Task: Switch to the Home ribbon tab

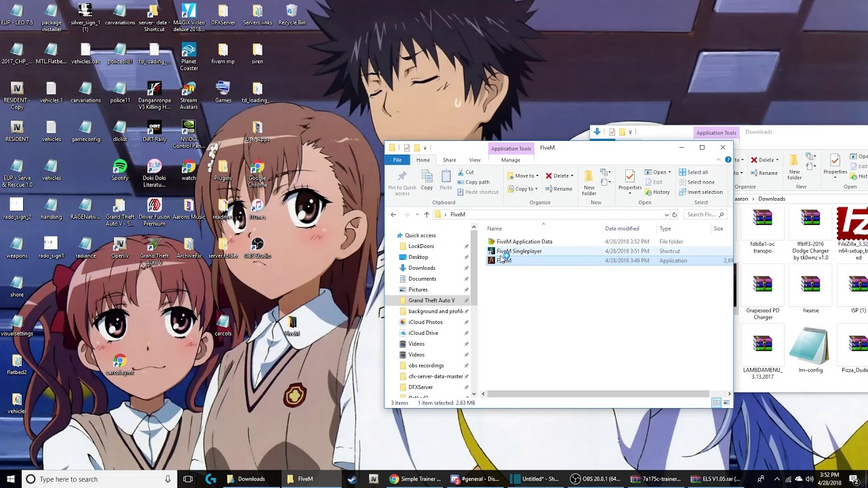Action: (x=423, y=160)
